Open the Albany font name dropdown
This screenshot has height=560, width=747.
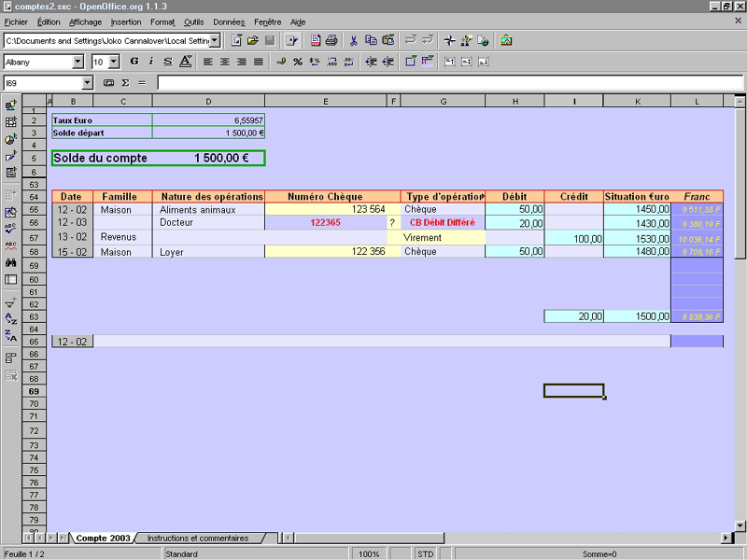(78, 62)
